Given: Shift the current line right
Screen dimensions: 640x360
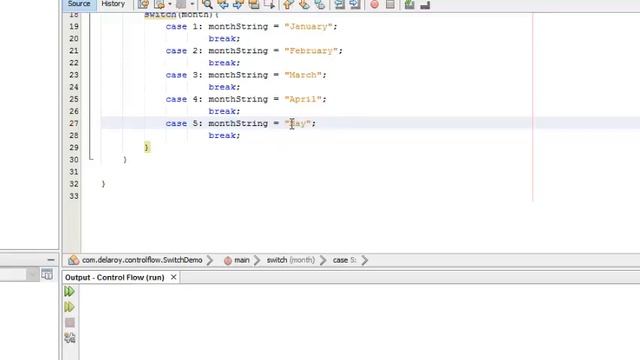Looking at the screenshot, I should pyautogui.click(x=355, y=4).
